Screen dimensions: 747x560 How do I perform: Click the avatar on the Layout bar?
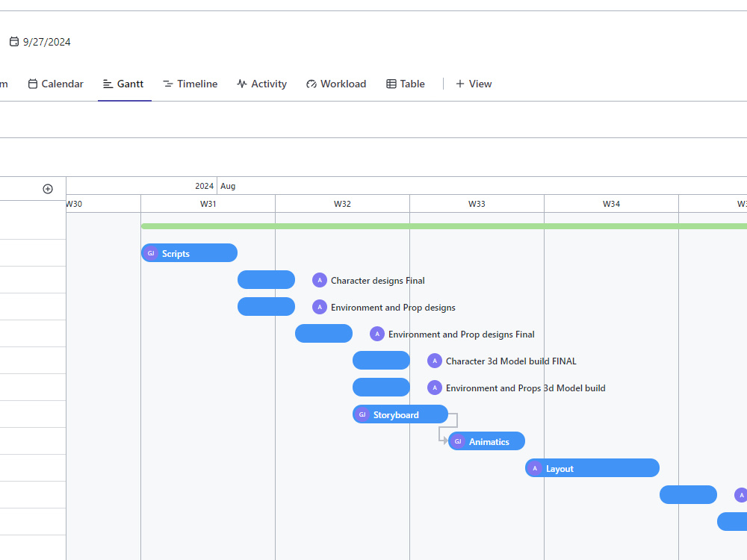(535, 469)
